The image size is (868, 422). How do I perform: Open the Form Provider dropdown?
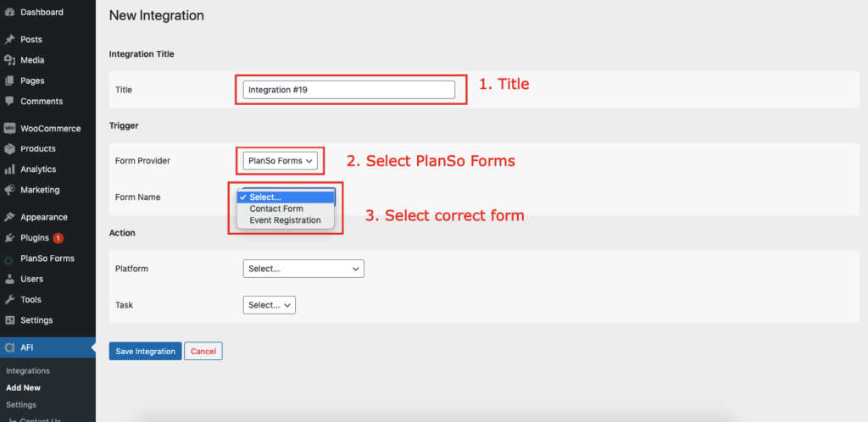click(280, 161)
